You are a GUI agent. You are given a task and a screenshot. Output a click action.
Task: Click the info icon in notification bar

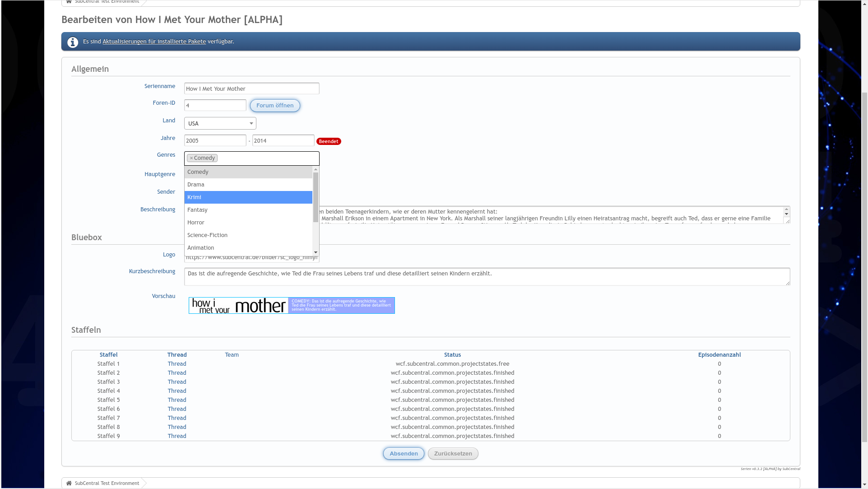click(x=73, y=42)
